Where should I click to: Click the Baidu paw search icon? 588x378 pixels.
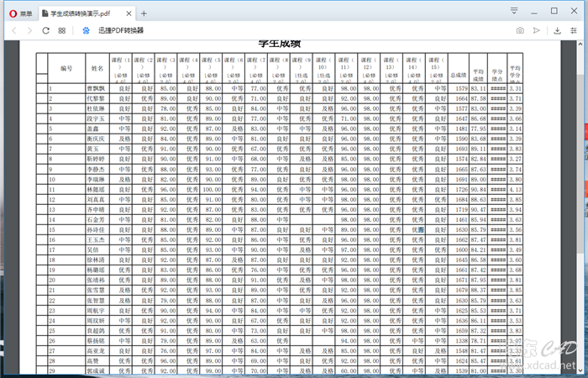(86, 30)
